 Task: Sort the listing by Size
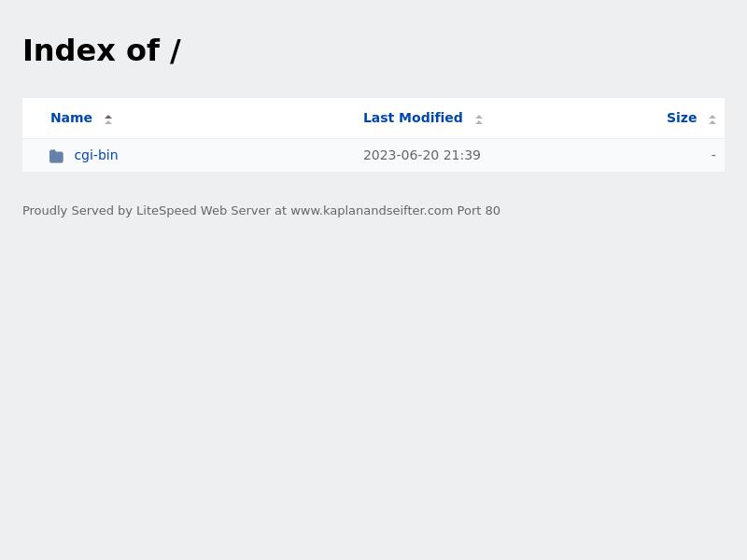(682, 118)
